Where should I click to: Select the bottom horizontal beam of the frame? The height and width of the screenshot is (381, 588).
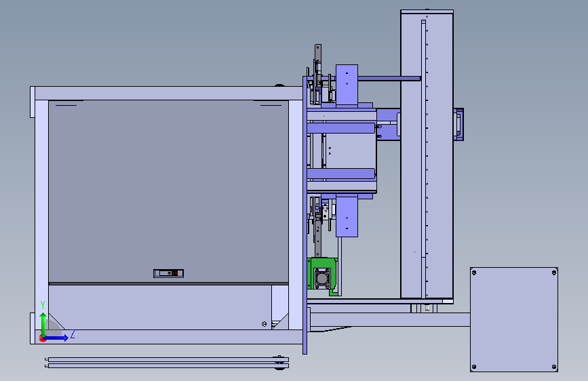tap(168, 337)
